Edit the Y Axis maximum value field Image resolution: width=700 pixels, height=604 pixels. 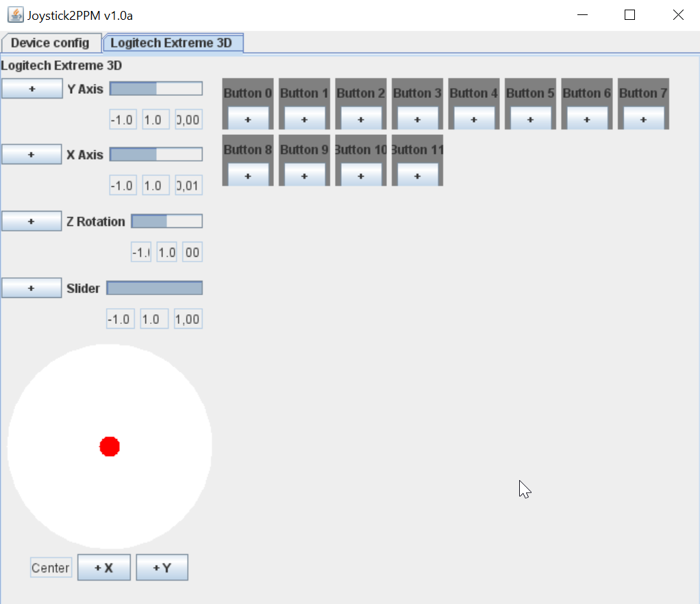[x=155, y=120]
